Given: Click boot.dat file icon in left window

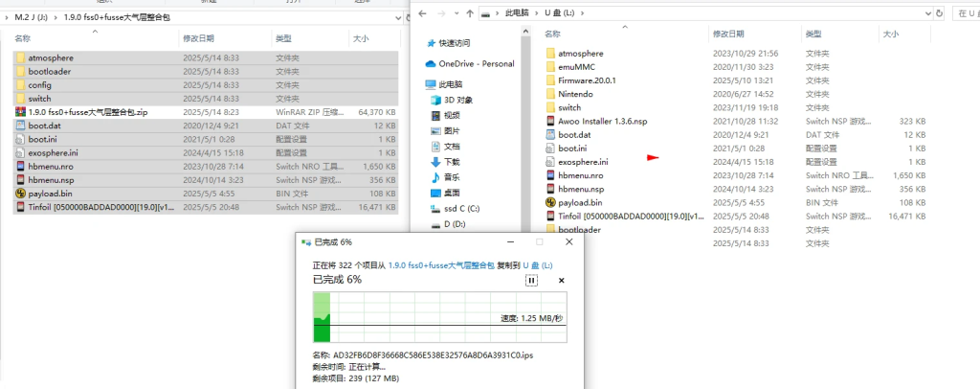Looking at the screenshot, I should [21, 126].
